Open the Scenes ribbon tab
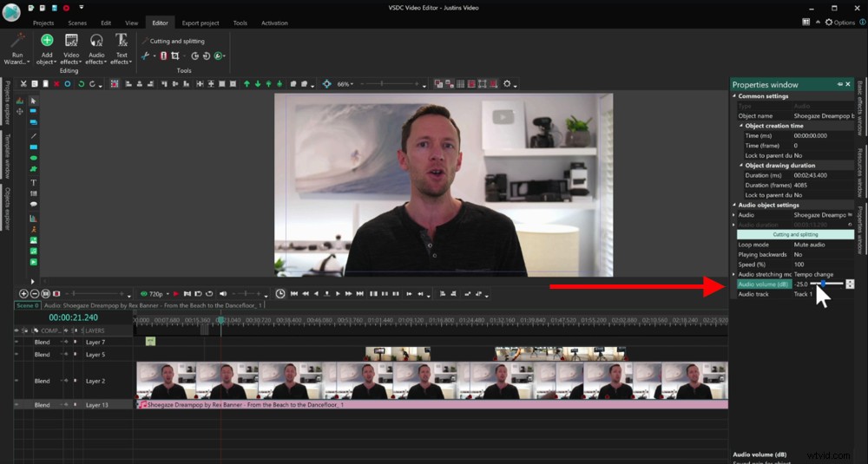 tap(77, 23)
